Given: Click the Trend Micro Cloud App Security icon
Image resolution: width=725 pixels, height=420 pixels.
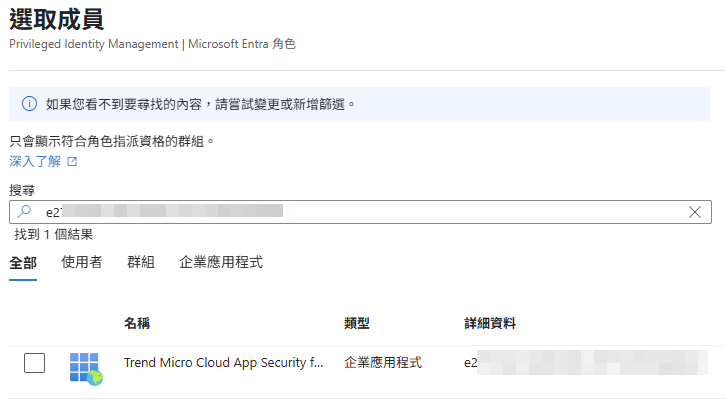Looking at the screenshot, I should click(x=85, y=367).
